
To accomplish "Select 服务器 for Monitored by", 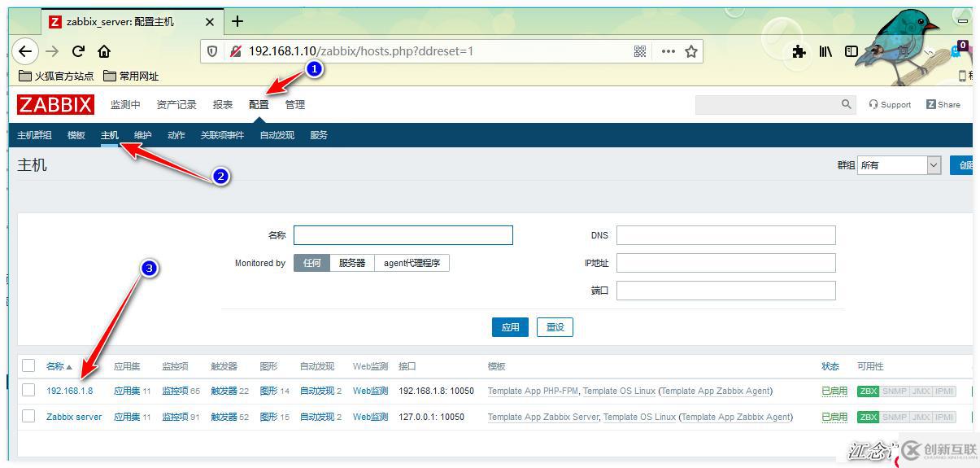I will click(352, 263).
